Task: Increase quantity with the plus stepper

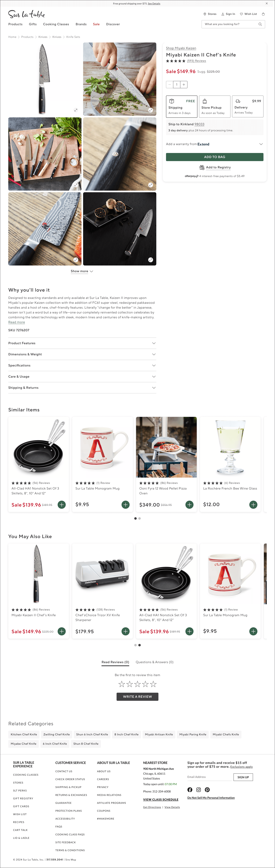Action: 184,85
